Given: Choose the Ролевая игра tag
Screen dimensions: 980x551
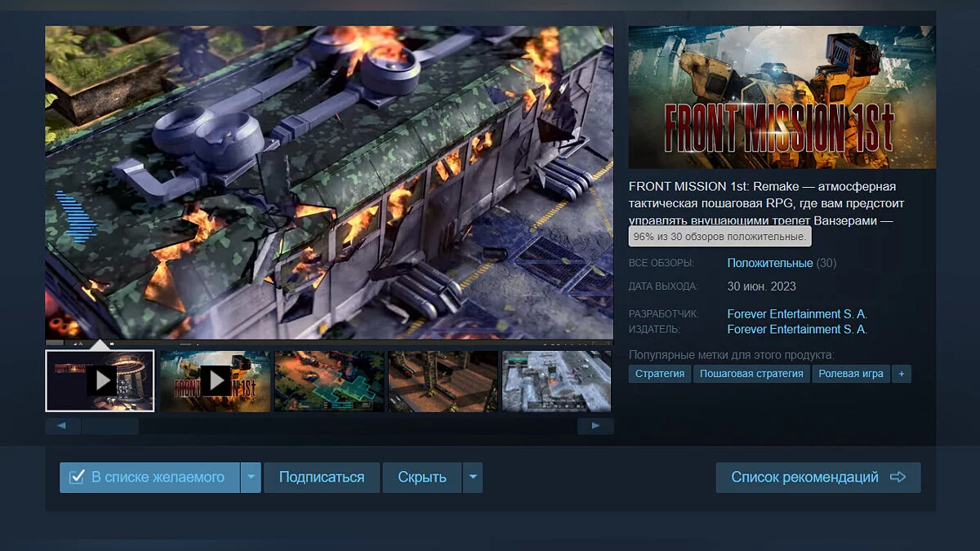Looking at the screenshot, I should click(x=850, y=374).
